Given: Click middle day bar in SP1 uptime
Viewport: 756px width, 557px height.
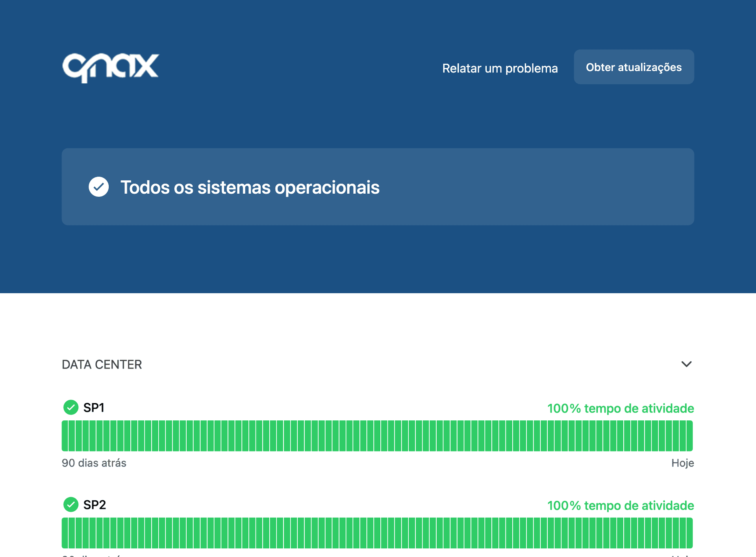Looking at the screenshot, I should pos(377,436).
